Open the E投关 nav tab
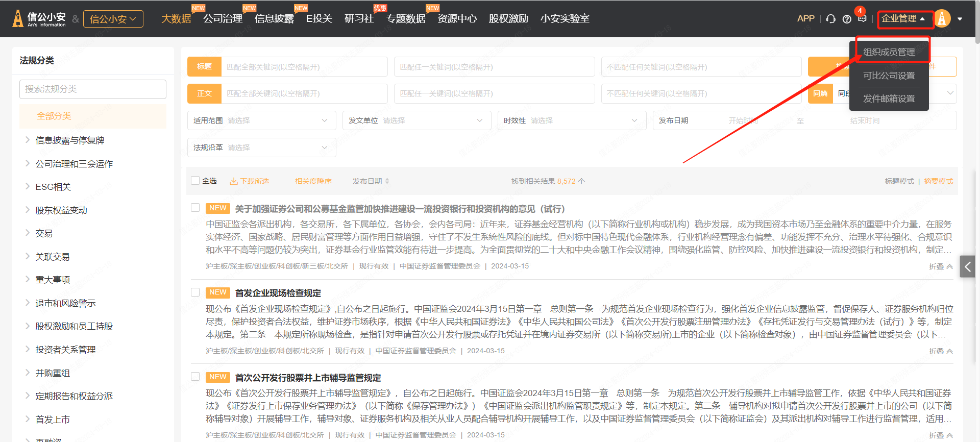Screen dimensions: 980x442 tap(319, 19)
